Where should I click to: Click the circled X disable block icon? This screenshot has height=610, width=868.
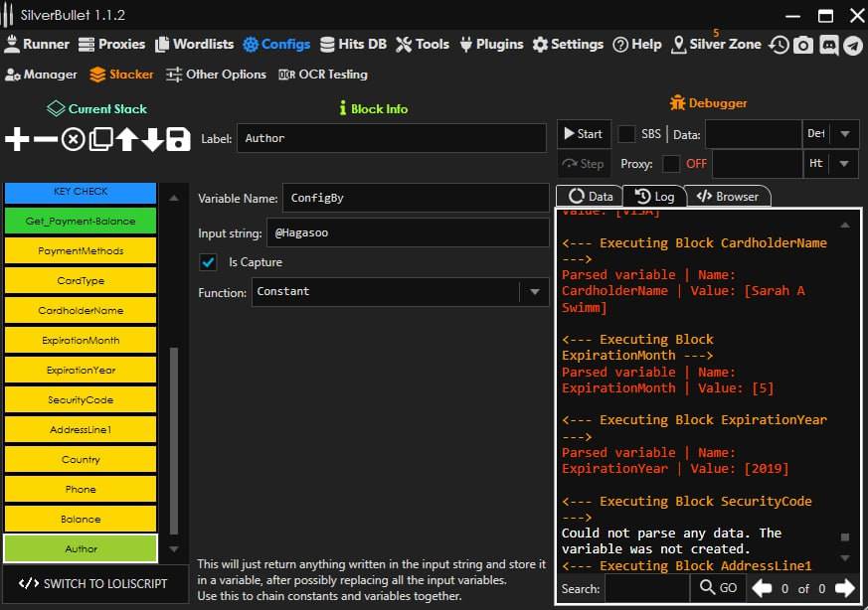click(x=73, y=139)
